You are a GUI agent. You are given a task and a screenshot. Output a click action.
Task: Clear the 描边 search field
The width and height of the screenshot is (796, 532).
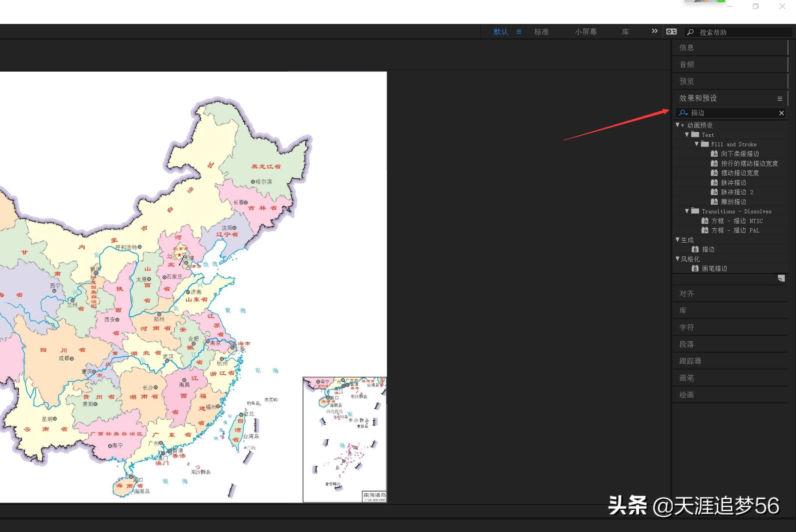tap(781, 113)
